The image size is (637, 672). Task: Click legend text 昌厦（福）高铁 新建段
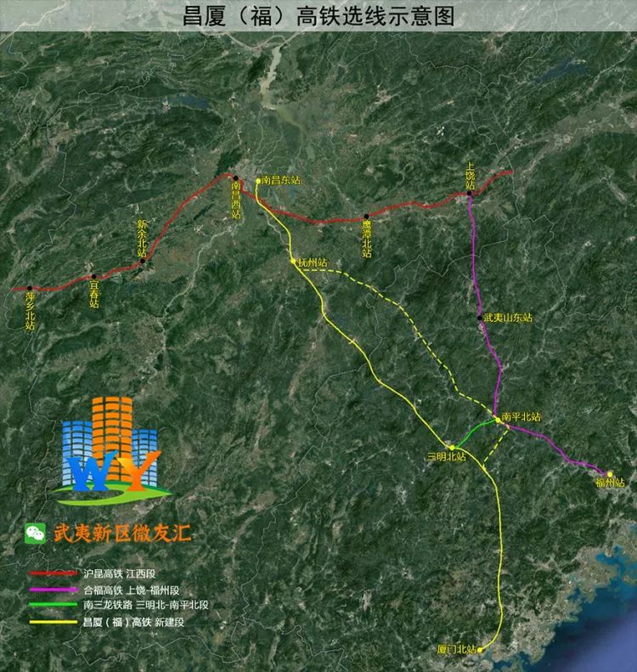click(133, 622)
